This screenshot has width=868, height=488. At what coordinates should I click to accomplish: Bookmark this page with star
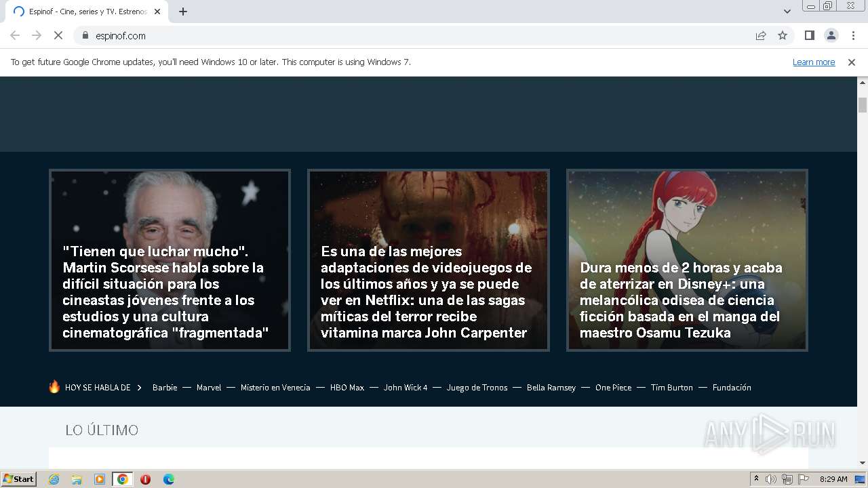pos(783,35)
